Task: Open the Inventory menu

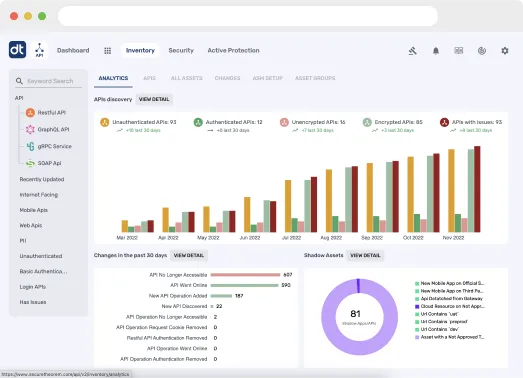Action: pyautogui.click(x=140, y=50)
